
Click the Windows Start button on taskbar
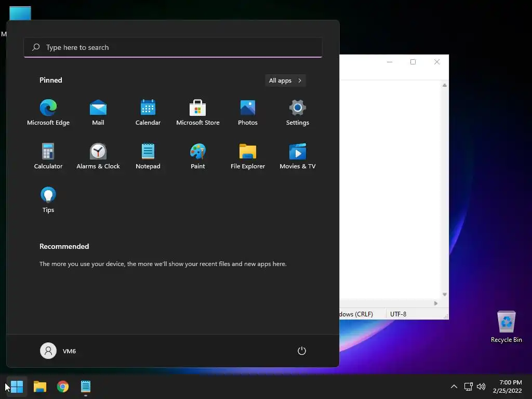click(x=17, y=387)
